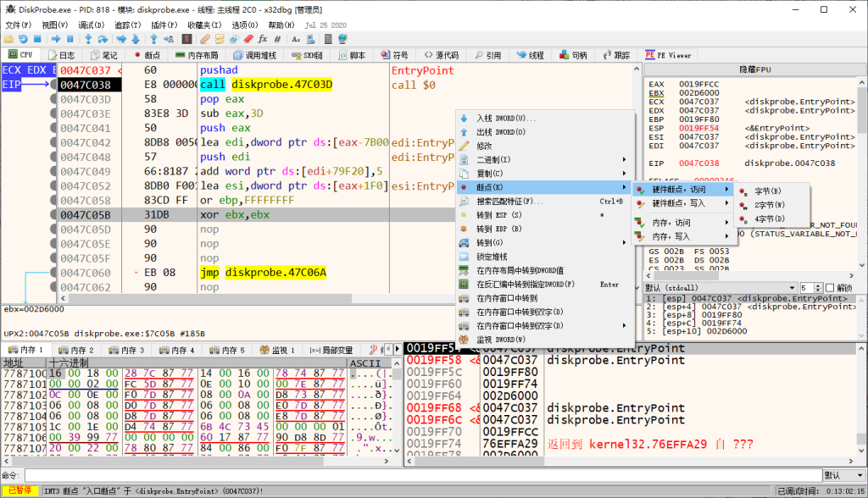Expand the 内存, 写入 submenu
The height and width of the screenshot is (498, 868).
684,236
